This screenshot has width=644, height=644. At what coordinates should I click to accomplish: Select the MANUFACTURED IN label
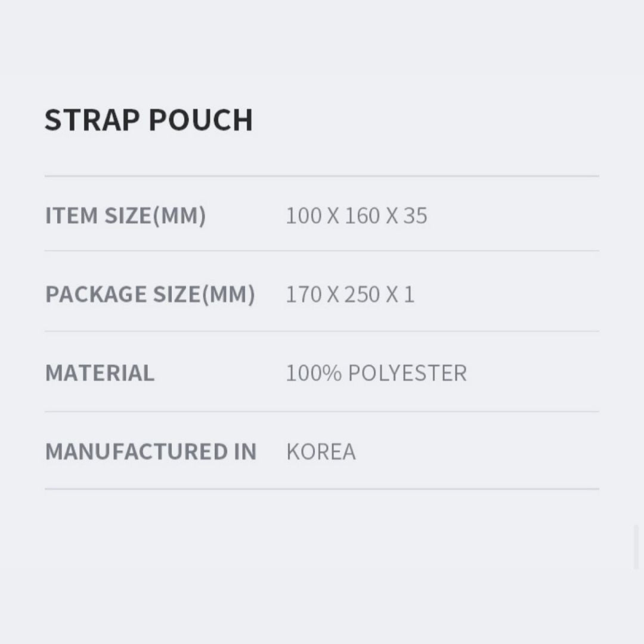coord(151,451)
